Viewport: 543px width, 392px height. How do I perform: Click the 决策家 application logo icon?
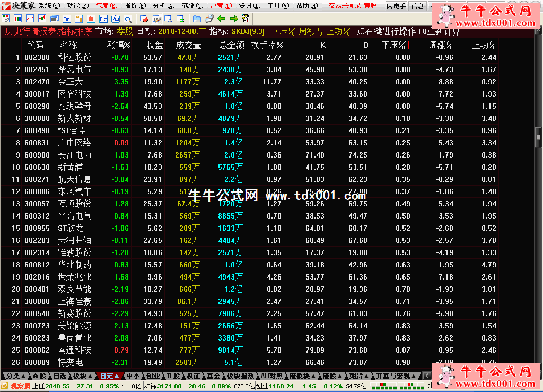6,5
